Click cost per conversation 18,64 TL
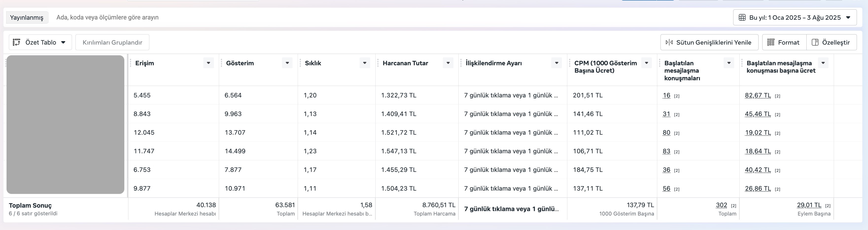Viewport: 868px width, 230px height. tap(758, 151)
